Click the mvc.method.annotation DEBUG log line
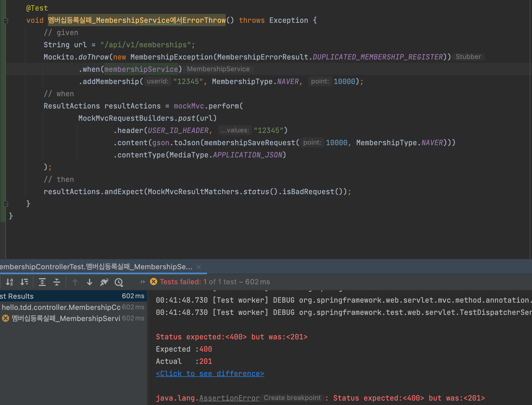The image size is (532, 405). coord(344,300)
